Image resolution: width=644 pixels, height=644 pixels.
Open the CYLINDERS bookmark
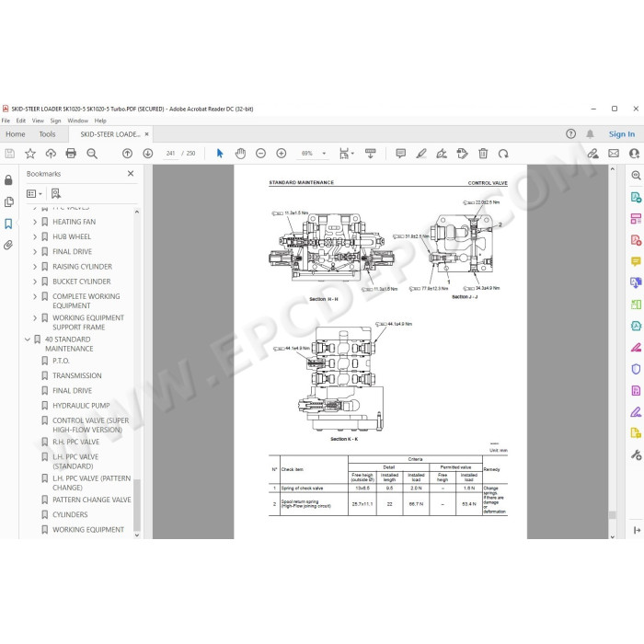click(x=70, y=515)
